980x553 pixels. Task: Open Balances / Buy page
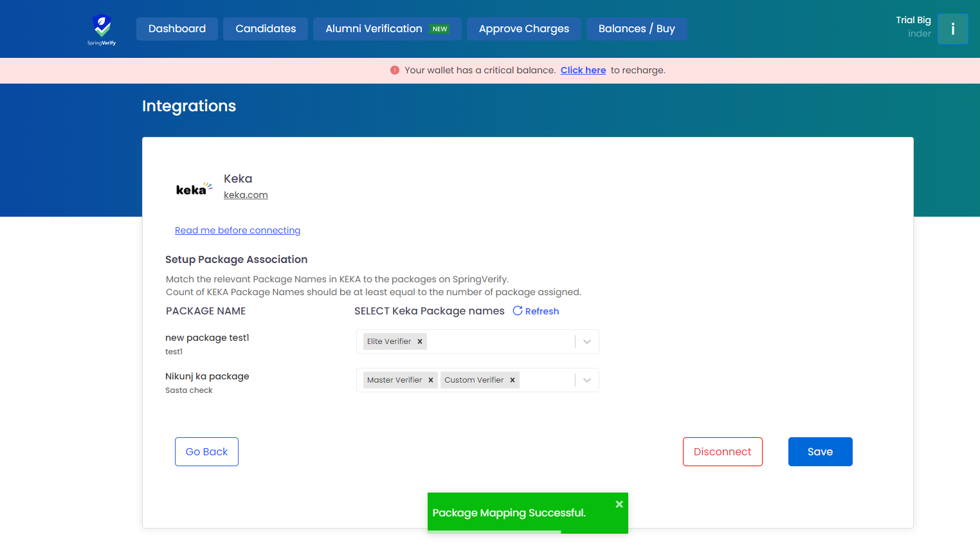(x=637, y=29)
